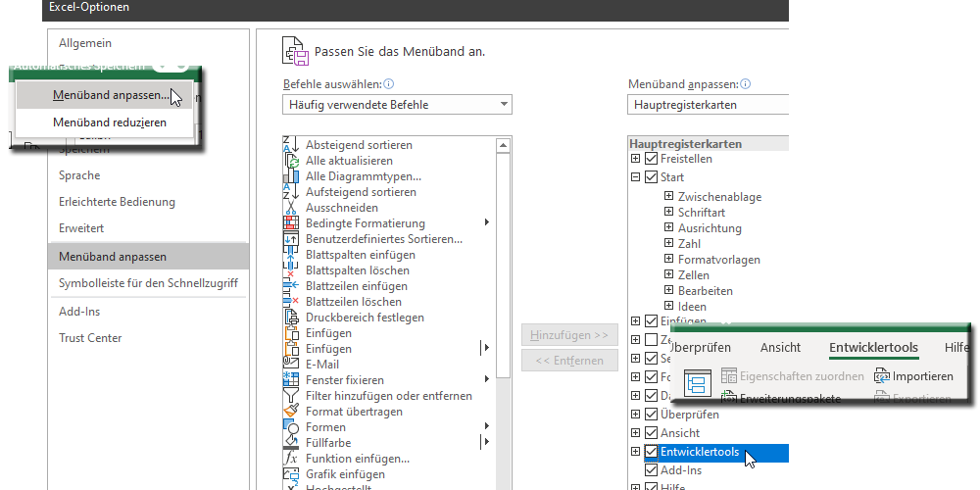
Task: Click the Aufsteigend sortieren icon
Action: pos(291,192)
